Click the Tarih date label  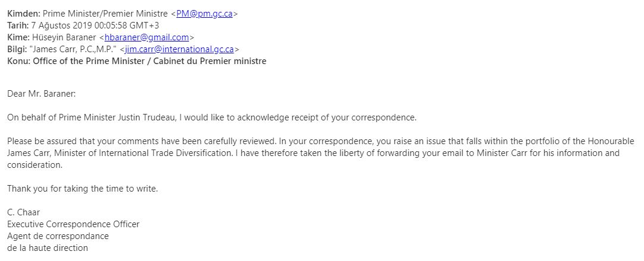click(x=18, y=26)
